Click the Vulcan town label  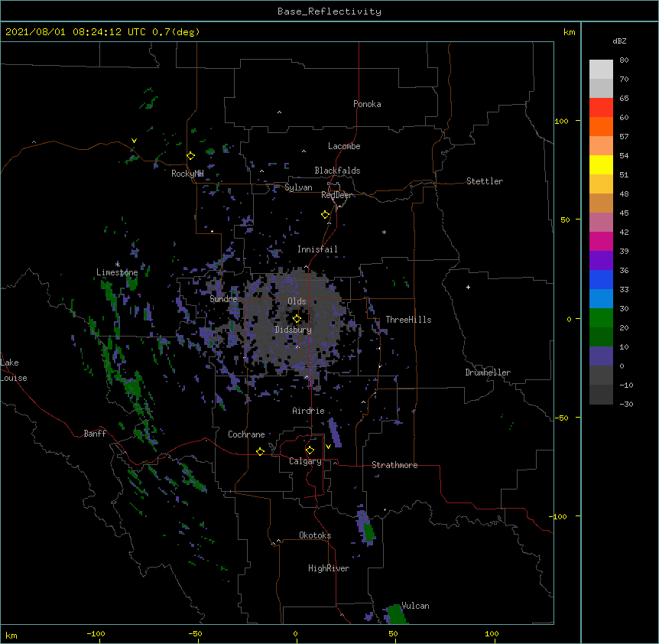(x=415, y=606)
